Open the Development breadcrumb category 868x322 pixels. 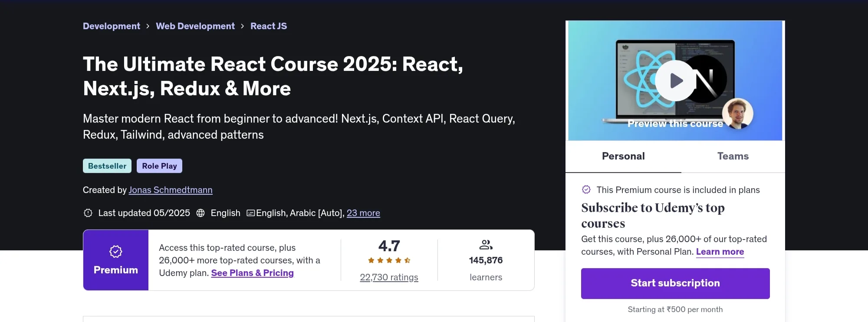(112, 26)
